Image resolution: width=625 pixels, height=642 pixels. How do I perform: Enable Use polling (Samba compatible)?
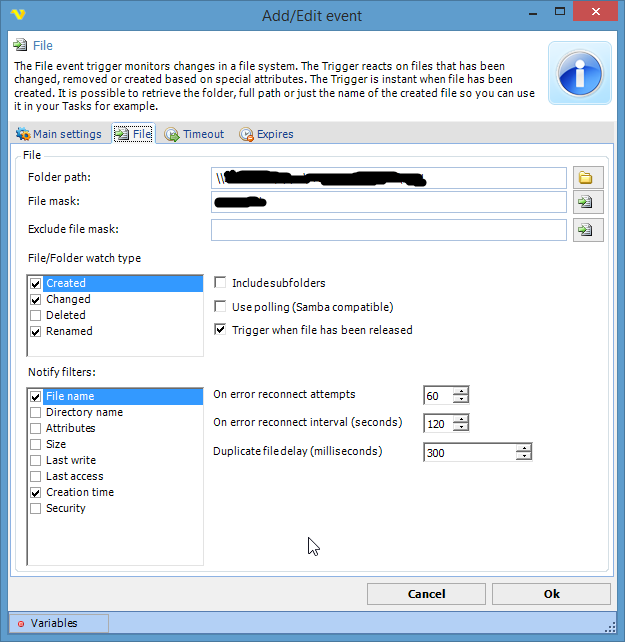[x=221, y=307]
